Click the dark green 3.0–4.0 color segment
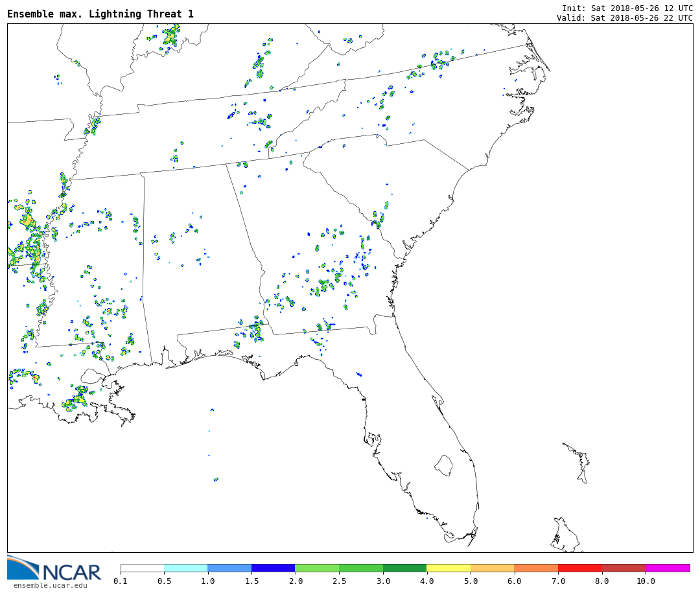This screenshot has height=593, width=700. [404, 568]
